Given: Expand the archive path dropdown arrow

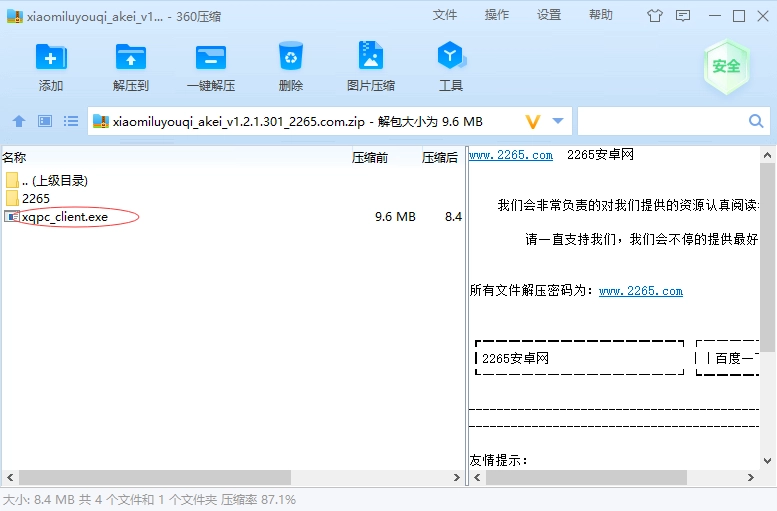Looking at the screenshot, I should [558, 121].
